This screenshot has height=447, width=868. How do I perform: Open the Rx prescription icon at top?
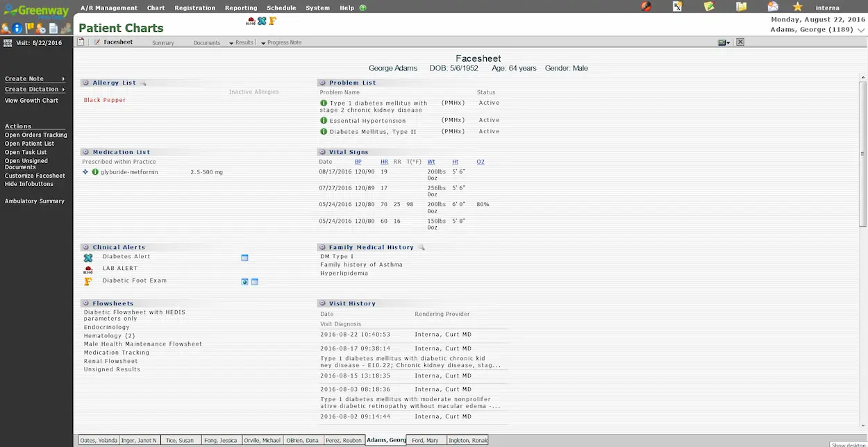677,7
